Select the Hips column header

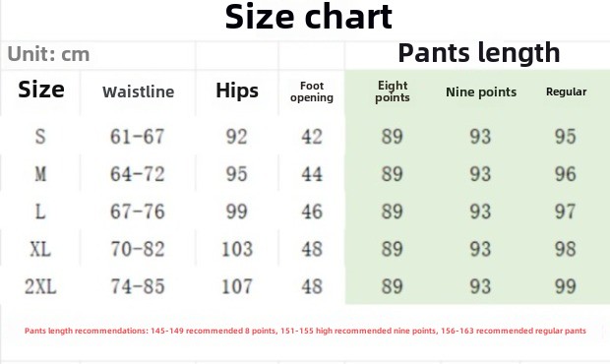coord(237,91)
